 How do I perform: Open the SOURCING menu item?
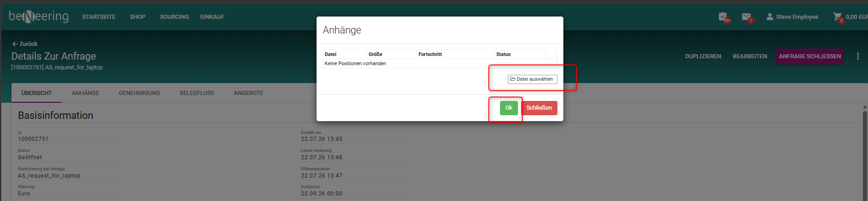[174, 17]
